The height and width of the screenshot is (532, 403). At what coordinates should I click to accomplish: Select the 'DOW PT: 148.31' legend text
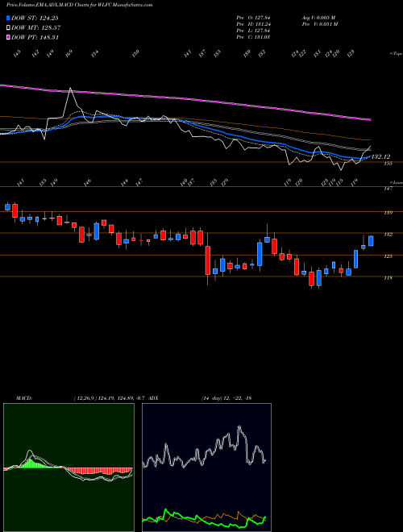(x=35, y=37)
